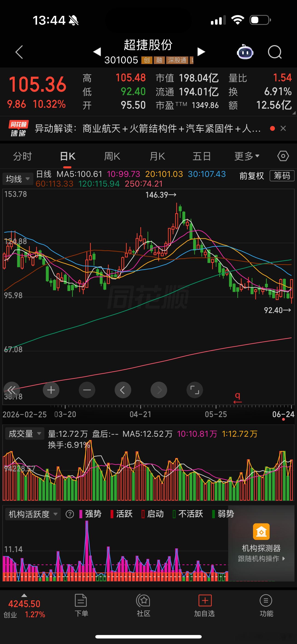297x644 pixels.
Task: Open the AI robot assistant icon
Action: click(245, 52)
